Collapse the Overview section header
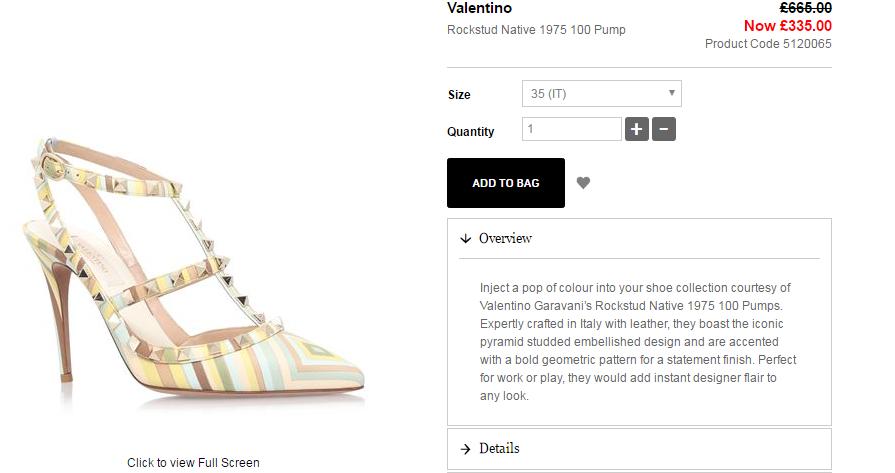This screenshot has height=473, width=895. click(x=505, y=239)
